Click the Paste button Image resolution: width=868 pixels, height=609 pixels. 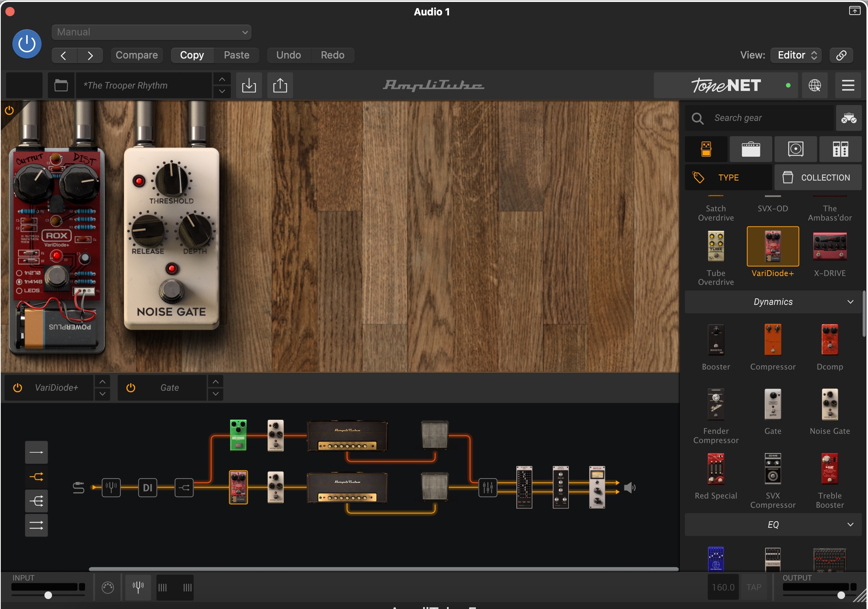point(237,55)
